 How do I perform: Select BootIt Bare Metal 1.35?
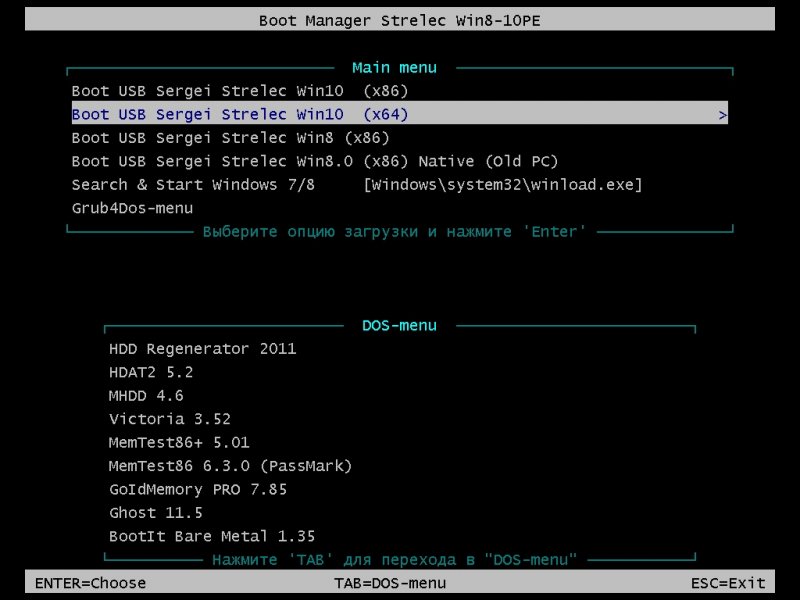(212, 537)
